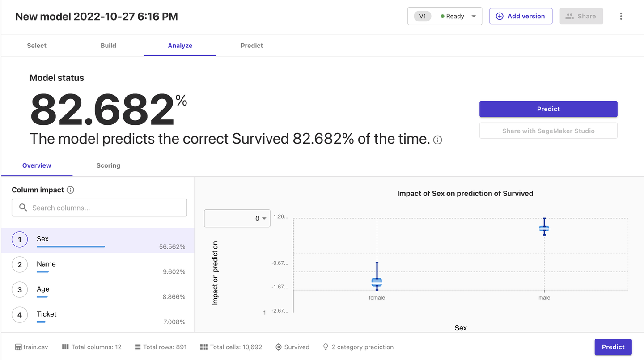Viewport: 644px width, 360px height.
Task: Select the Name column in impact list
Action: (97, 266)
